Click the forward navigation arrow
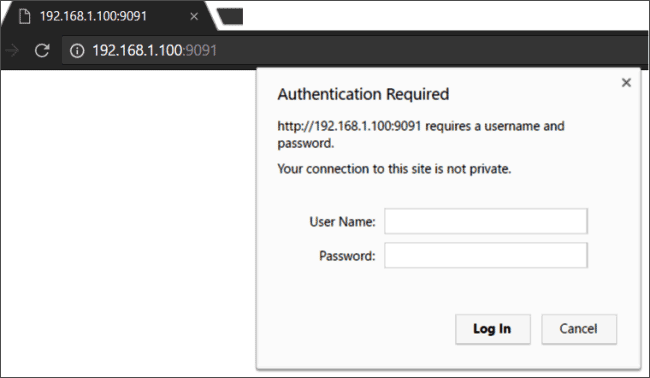Image resolution: width=650 pixels, height=378 pixels. (x=12, y=51)
